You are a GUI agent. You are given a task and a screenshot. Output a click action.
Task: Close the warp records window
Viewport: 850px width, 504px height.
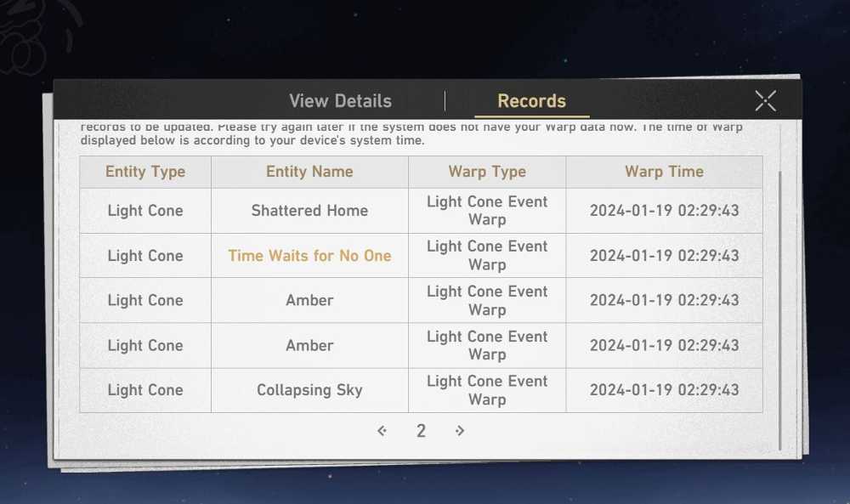[766, 101]
